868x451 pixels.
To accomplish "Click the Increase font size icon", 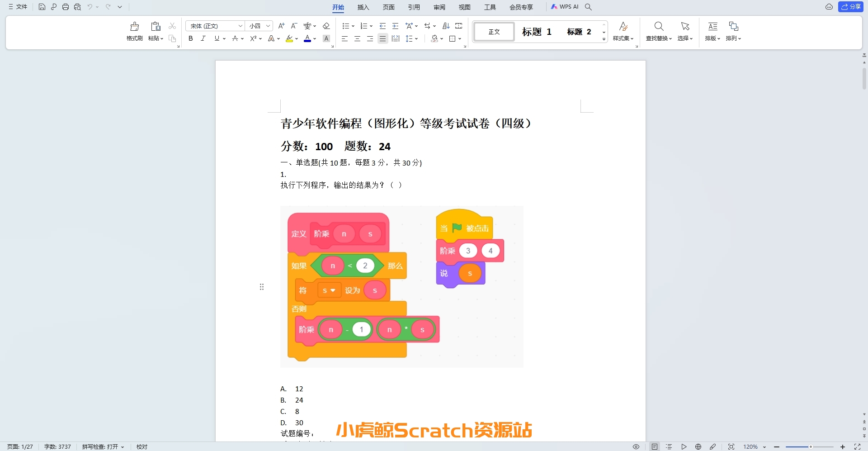I will pos(281,26).
